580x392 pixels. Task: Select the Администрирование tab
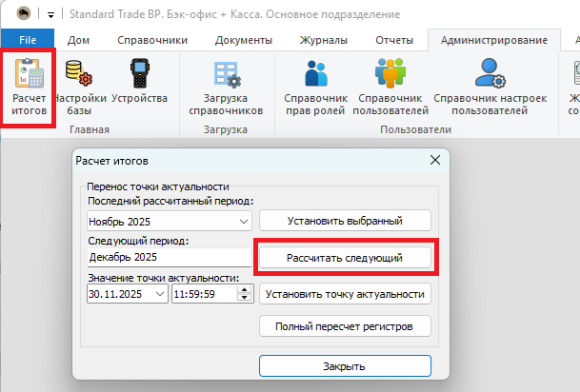pos(494,40)
